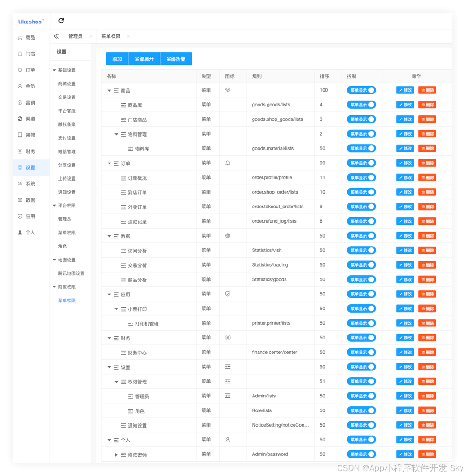The image size is (465, 476).
Task: Click globe icon in 数据 table row
Action: (x=228, y=236)
